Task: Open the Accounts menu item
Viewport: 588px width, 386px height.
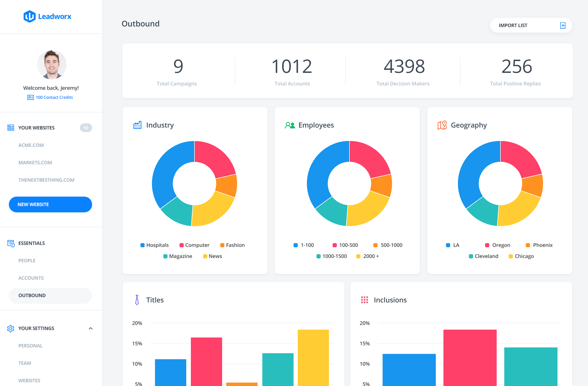Action: (x=31, y=278)
